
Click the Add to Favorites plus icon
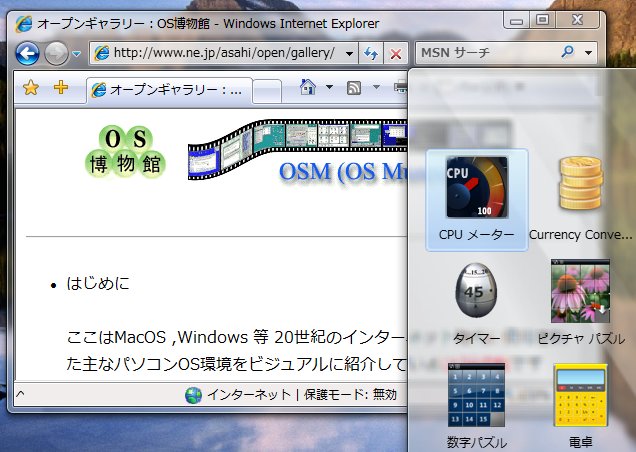coord(61,87)
